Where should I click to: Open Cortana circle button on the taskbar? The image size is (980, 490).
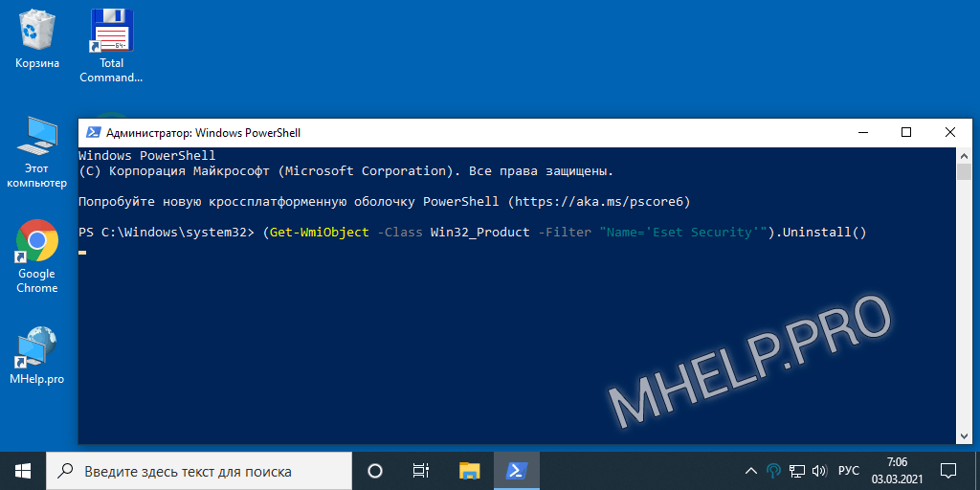tap(375, 471)
